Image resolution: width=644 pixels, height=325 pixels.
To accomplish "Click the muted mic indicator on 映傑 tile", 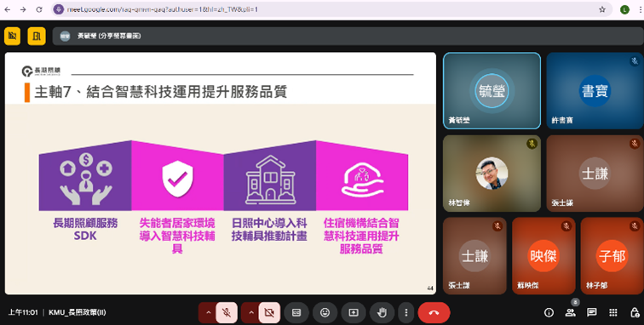I will tap(566, 226).
